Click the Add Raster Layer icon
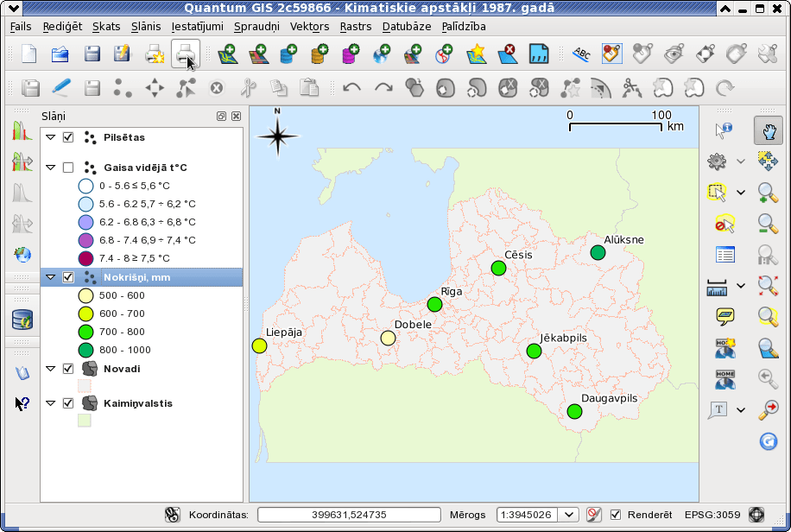 pos(258,54)
